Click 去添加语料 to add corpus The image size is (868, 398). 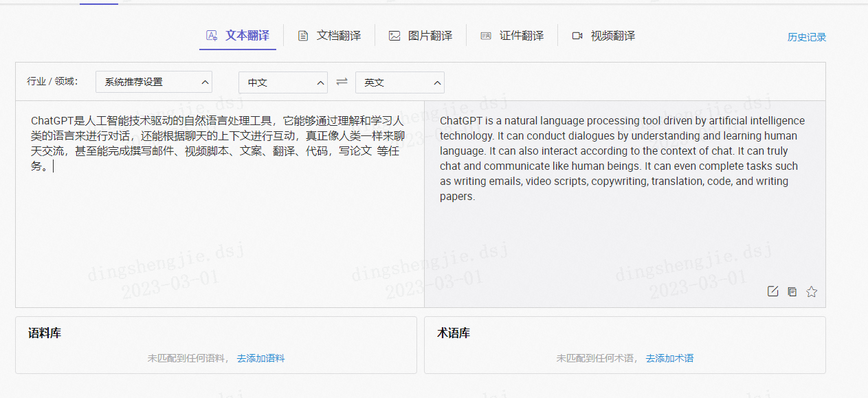[x=261, y=358]
